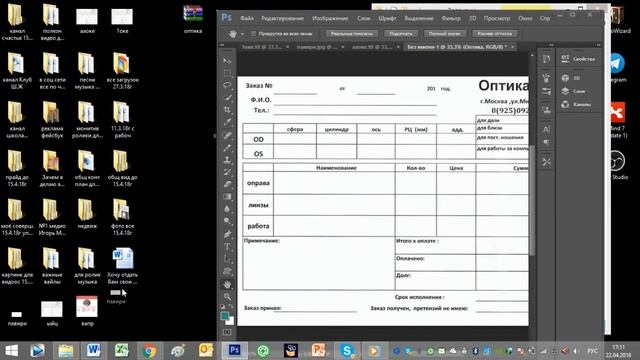The image size is (640, 360).
Task: Toggle Quick Mask mode icon
Action: pyautogui.click(x=227, y=332)
